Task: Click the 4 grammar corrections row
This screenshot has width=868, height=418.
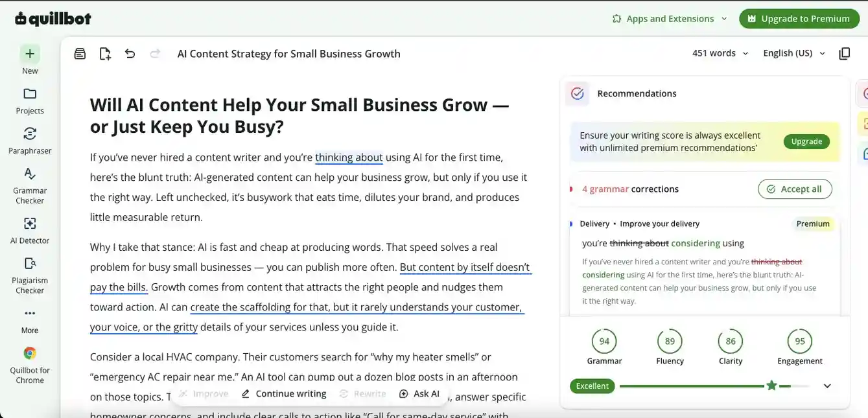Action: [704, 189]
